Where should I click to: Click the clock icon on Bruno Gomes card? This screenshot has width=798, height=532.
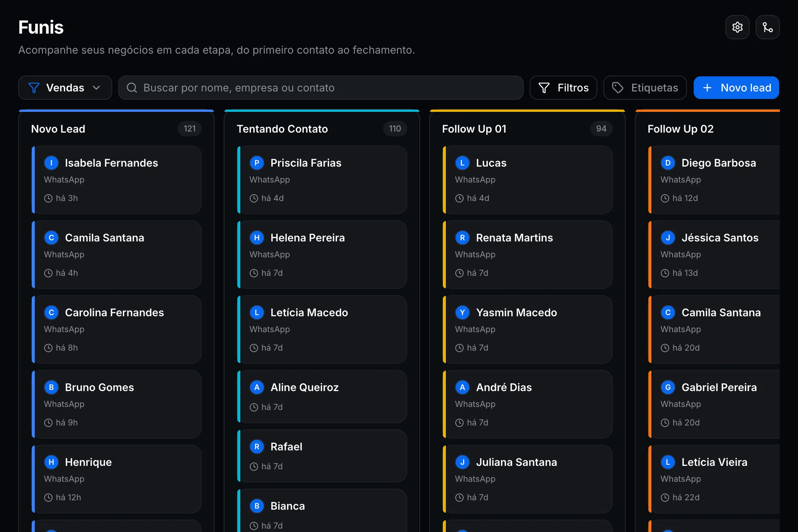(48, 423)
